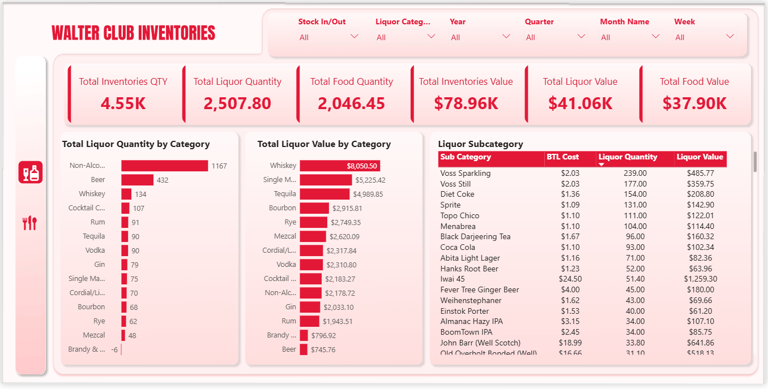
Task: Click the Einstok Porter row
Action: (582, 311)
